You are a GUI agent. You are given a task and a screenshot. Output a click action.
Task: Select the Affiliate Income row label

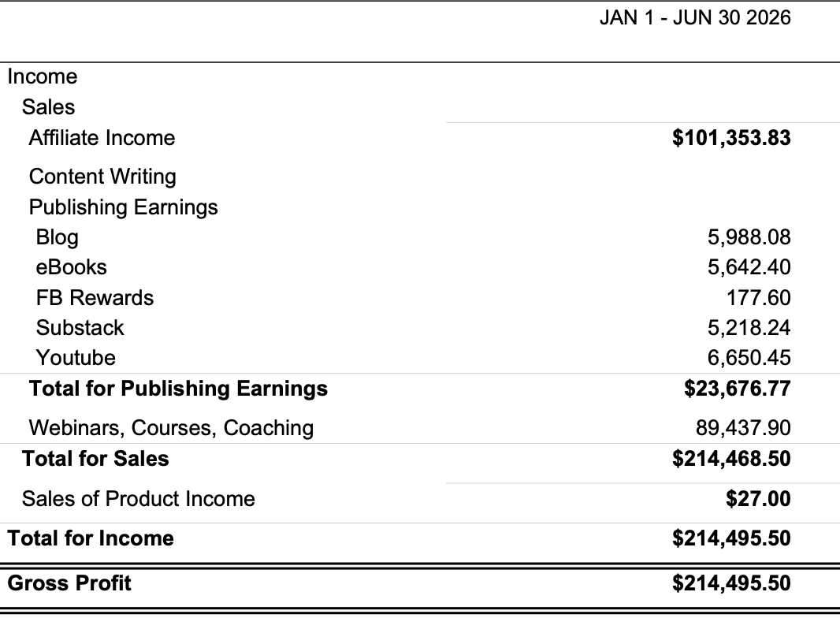pyautogui.click(x=102, y=138)
